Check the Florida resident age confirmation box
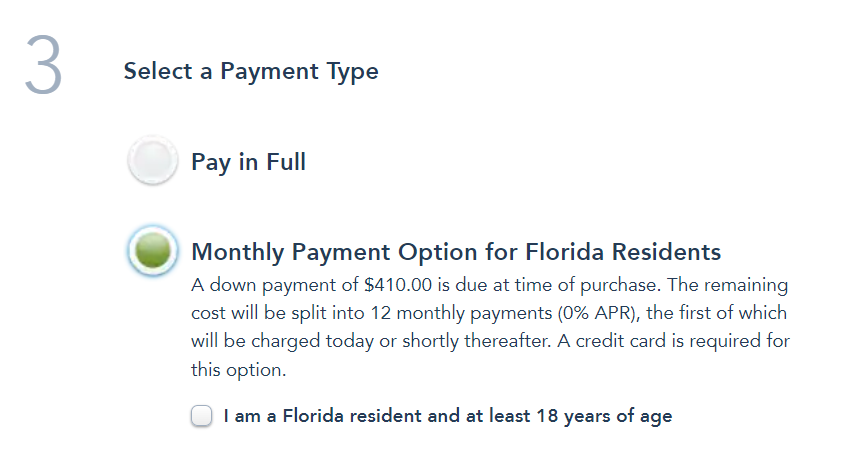861x461 pixels. pyautogui.click(x=202, y=416)
